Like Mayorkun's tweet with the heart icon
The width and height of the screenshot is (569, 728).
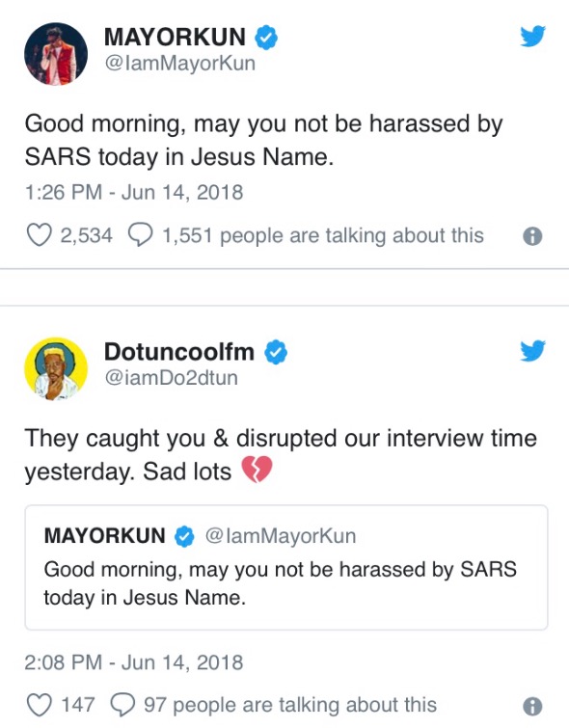[39, 235]
